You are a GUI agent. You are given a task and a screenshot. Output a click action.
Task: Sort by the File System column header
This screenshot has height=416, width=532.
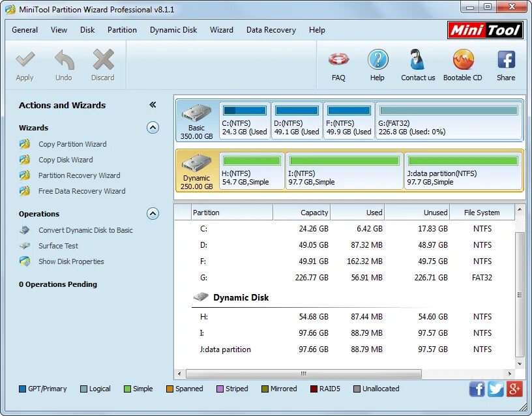tap(482, 213)
